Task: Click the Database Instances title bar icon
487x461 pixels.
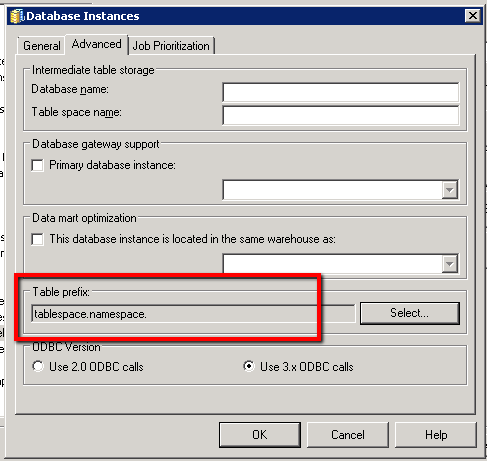Action: [17, 16]
